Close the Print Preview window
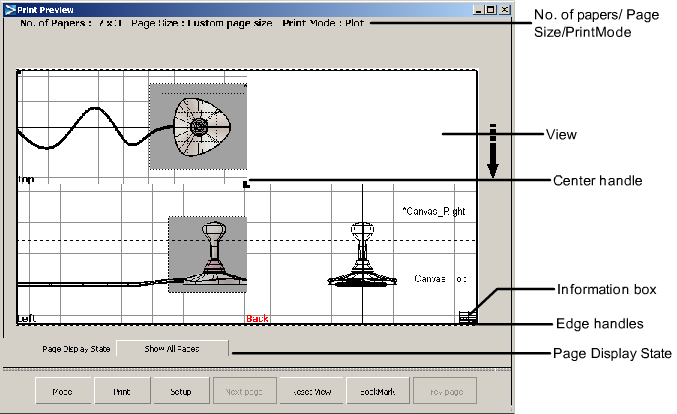677x414 pixels. [x=505, y=9]
